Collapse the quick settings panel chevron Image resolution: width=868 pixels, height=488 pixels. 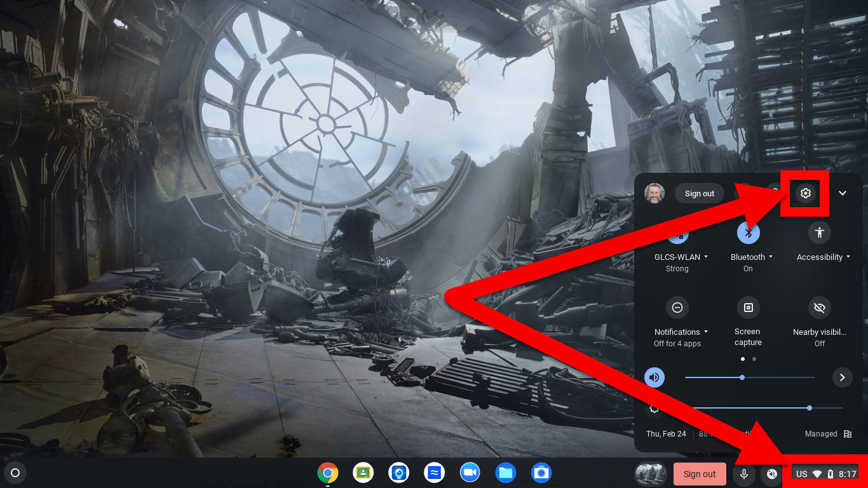843,193
